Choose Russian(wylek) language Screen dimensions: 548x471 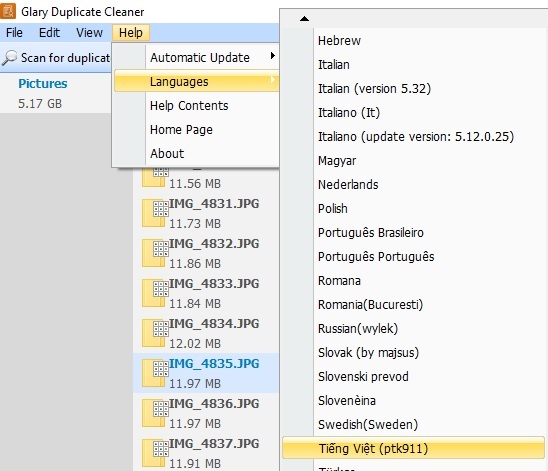(413, 328)
